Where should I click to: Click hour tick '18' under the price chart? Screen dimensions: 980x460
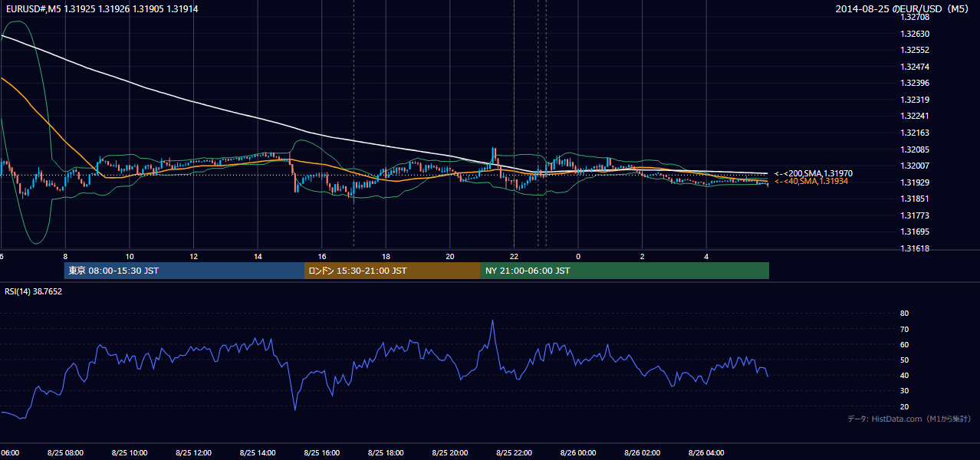pyautogui.click(x=386, y=256)
